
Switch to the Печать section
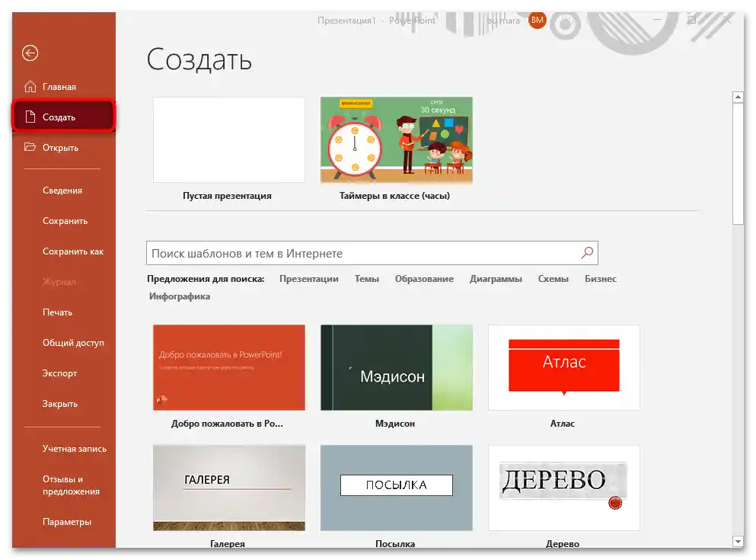(57, 312)
